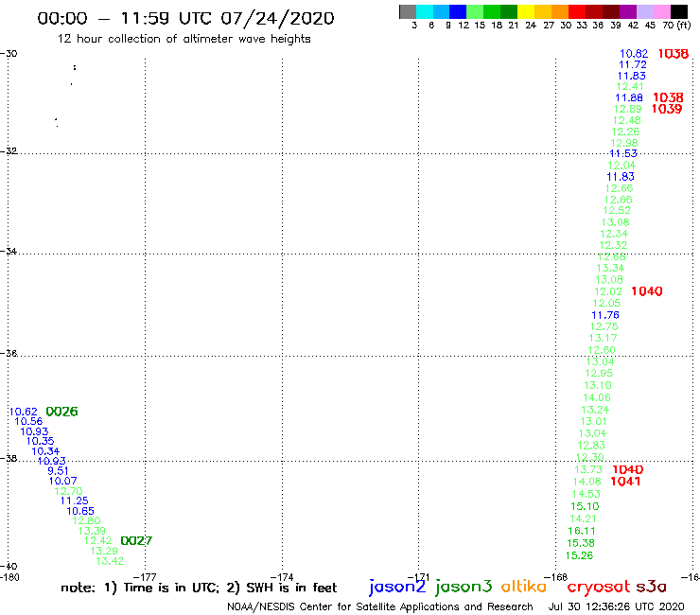
Task: Click the pink swatch in the color legend
Action: 662,11
